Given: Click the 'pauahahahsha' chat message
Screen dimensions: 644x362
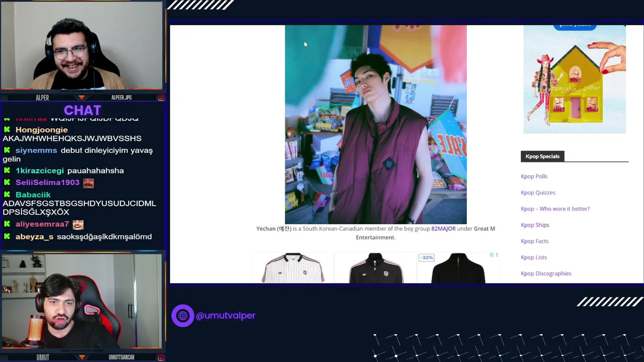Looking at the screenshot, I should point(96,170).
